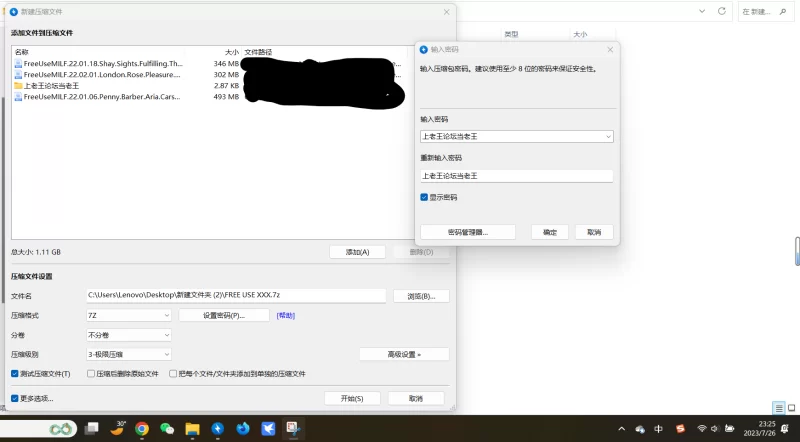Open the task view icon in taskbar

92,429
